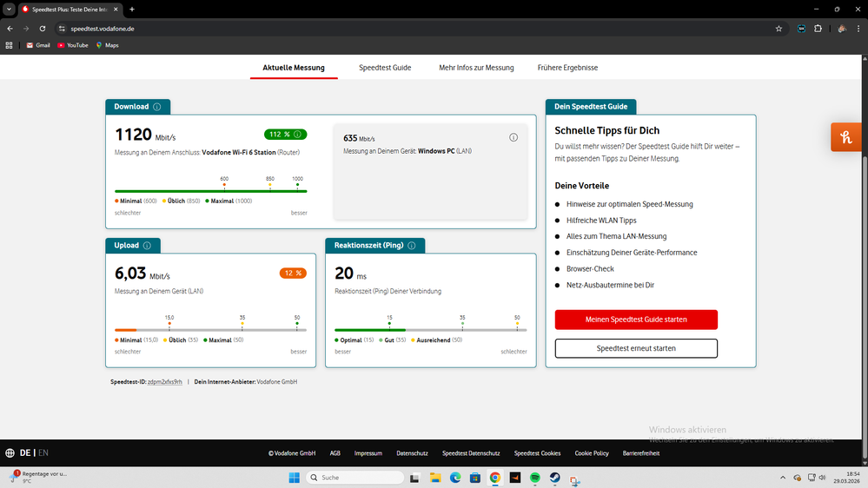Reload the speedtest page

pyautogui.click(x=43, y=29)
